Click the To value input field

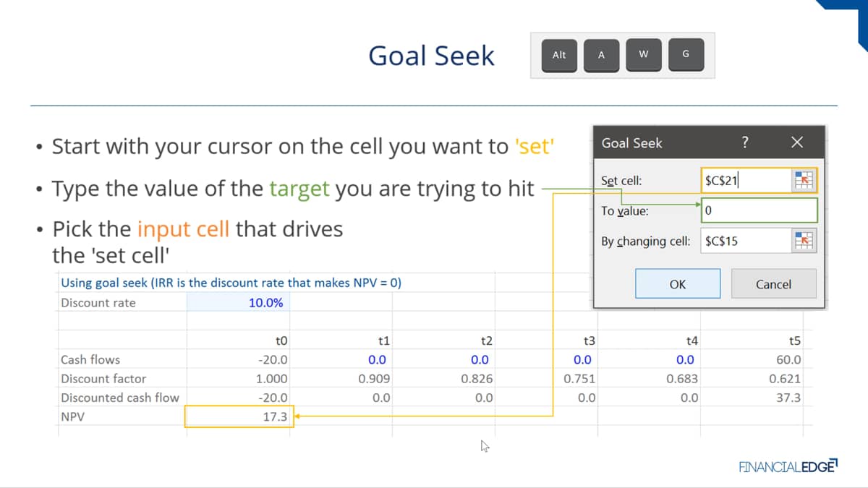coord(759,210)
